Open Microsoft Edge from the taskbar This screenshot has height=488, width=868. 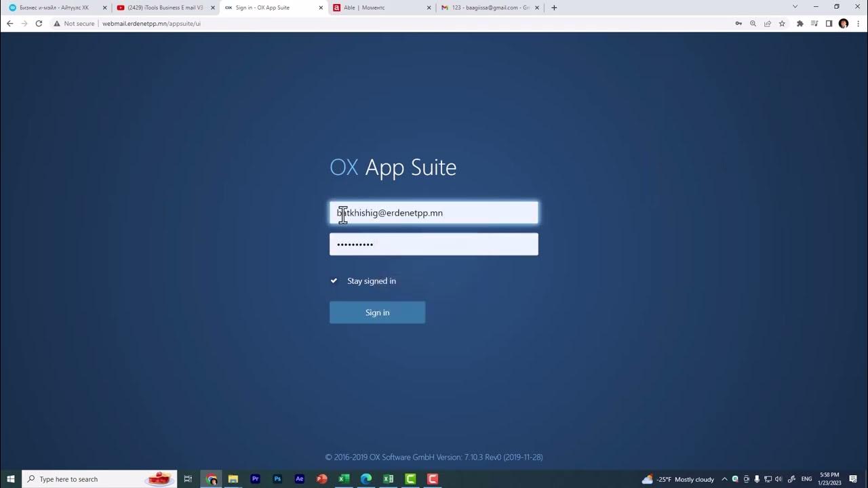366,479
